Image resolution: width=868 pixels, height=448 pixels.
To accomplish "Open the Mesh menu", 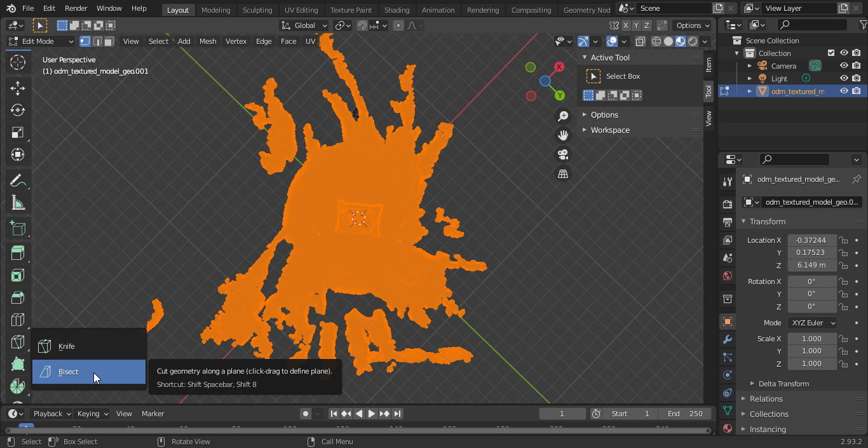I will (208, 41).
